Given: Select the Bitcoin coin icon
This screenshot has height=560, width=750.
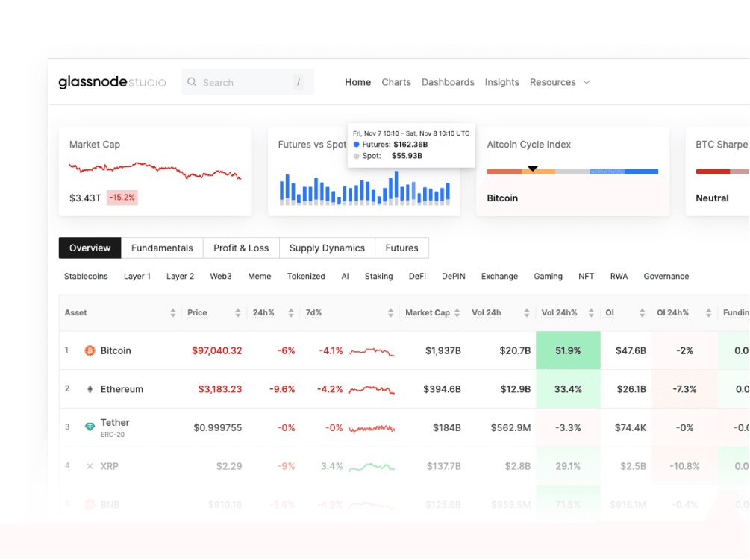Looking at the screenshot, I should tap(89, 350).
